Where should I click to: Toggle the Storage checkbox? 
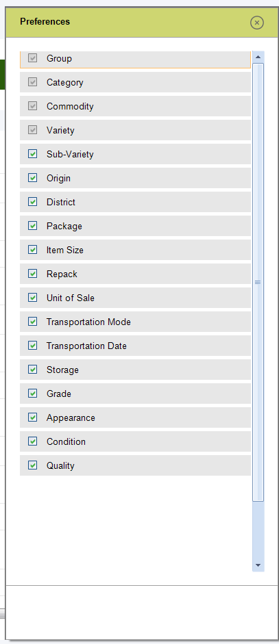(32, 370)
